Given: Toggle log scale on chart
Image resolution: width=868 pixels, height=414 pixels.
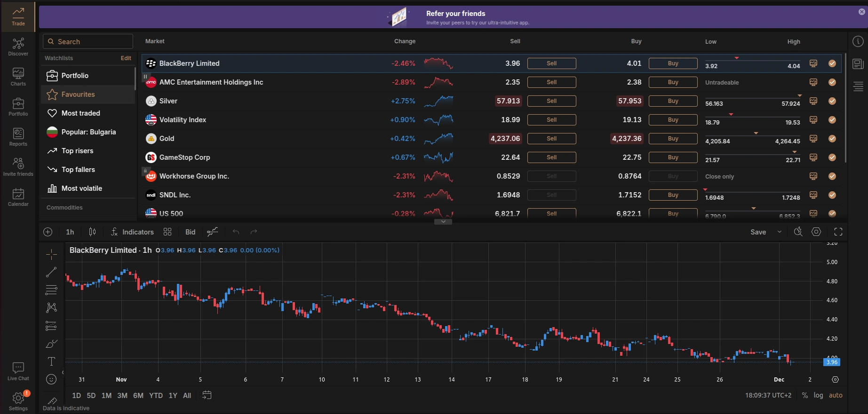Looking at the screenshot, I should [x=819, y=395].
